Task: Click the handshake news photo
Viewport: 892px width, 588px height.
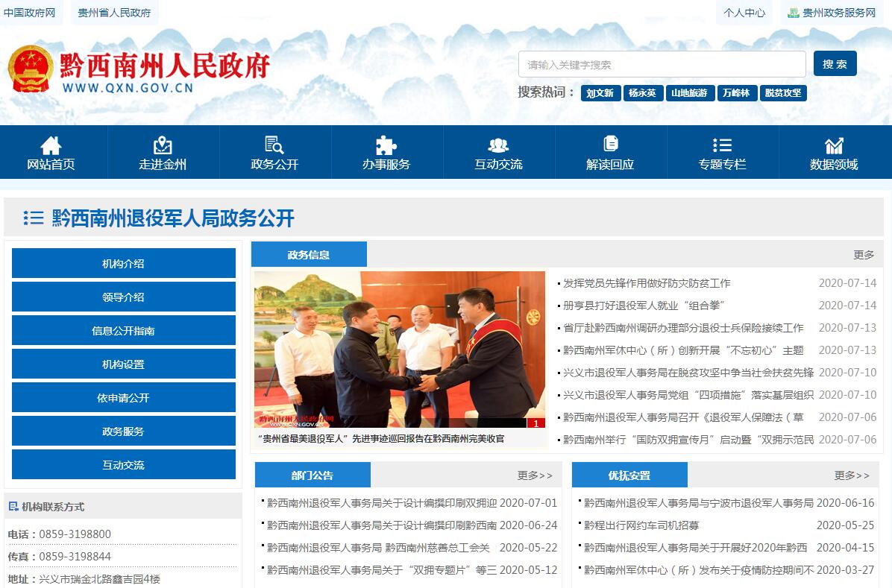Action: click(399, 350)
